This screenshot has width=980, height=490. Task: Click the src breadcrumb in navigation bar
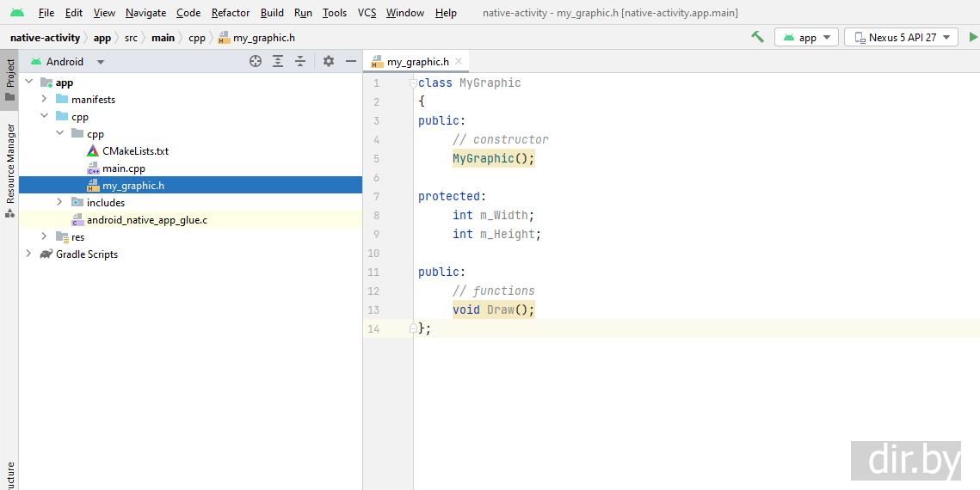coord(131,38)
